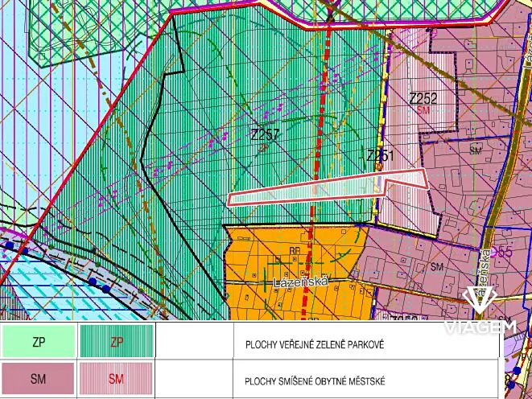532x399 pixels.
Task: Click the solid mauve SM legend swatch
Action: pos(38,378)
